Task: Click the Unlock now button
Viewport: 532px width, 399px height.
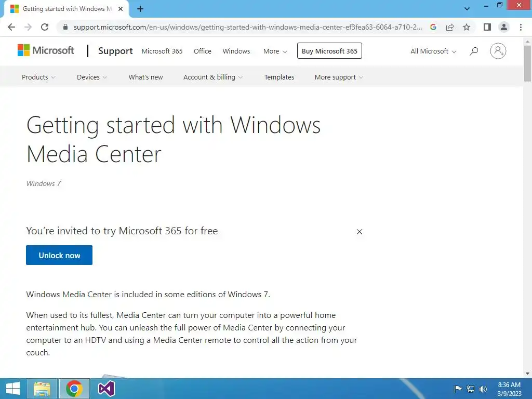Action: [59, 255]
